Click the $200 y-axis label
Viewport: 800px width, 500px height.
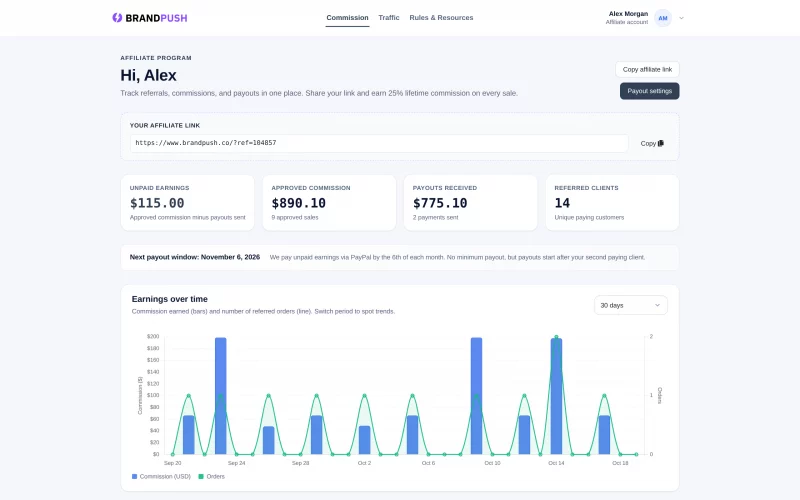[153, 337]
